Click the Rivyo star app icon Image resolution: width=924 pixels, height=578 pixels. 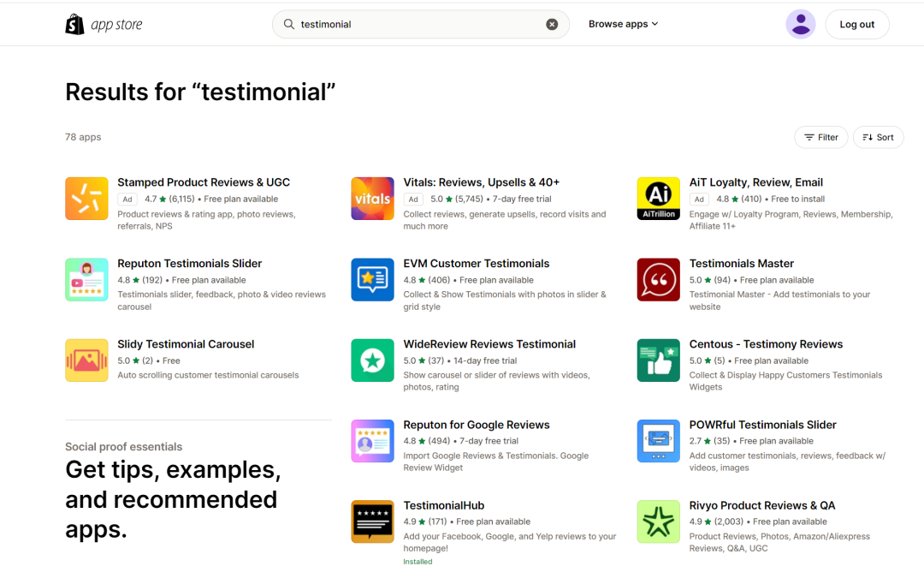[658, 522]
